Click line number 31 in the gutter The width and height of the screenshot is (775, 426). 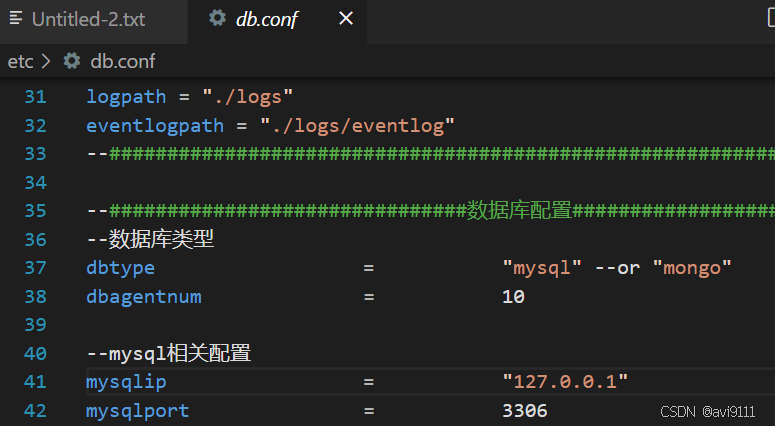(35, 97)
